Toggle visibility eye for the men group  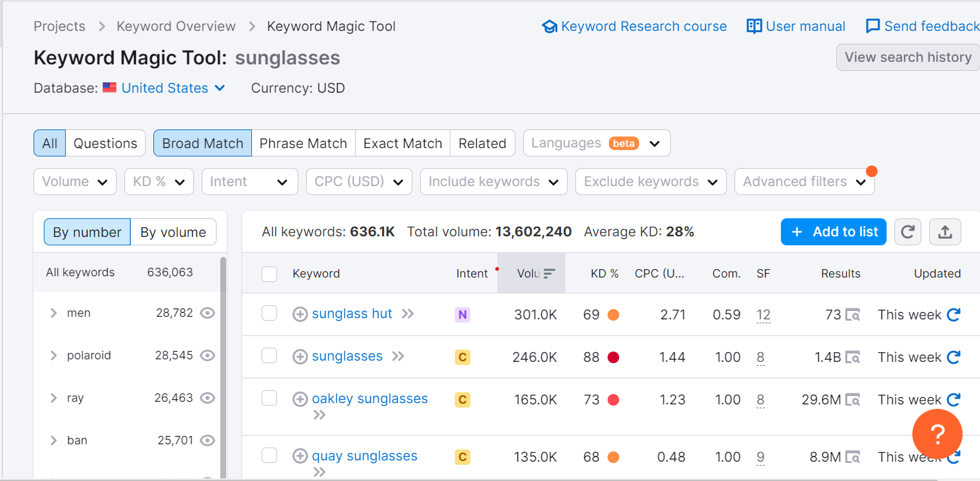click(207, 314)
